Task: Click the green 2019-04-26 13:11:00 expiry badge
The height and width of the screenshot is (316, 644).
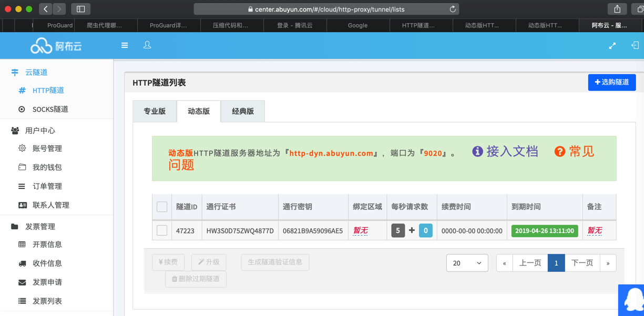Action: click(544, 230)
